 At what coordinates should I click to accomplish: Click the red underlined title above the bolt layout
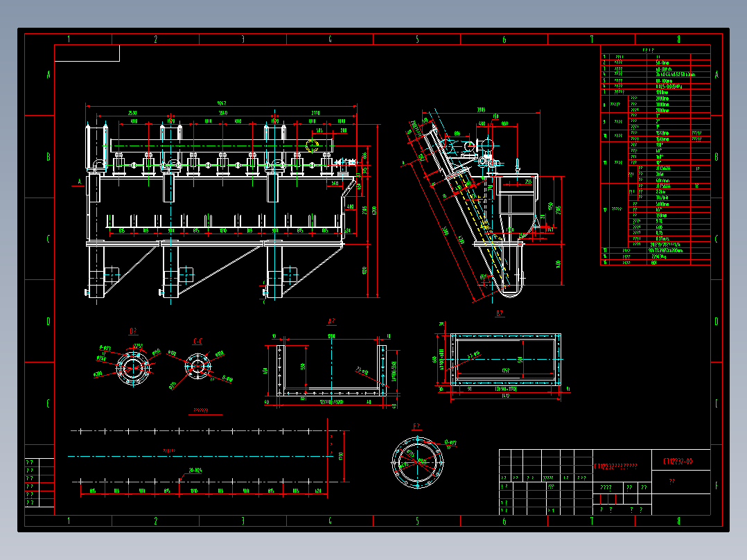(201, 410)
